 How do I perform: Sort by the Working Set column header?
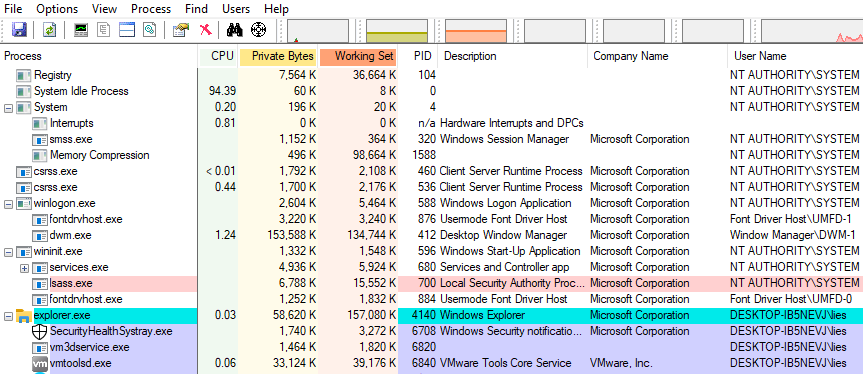358,56
